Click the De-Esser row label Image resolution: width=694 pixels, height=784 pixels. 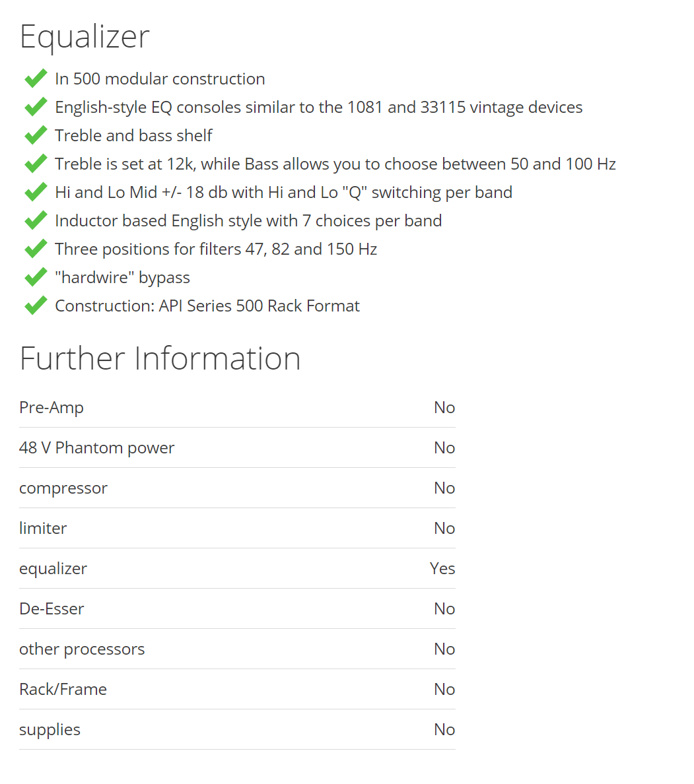pos(52,609)
